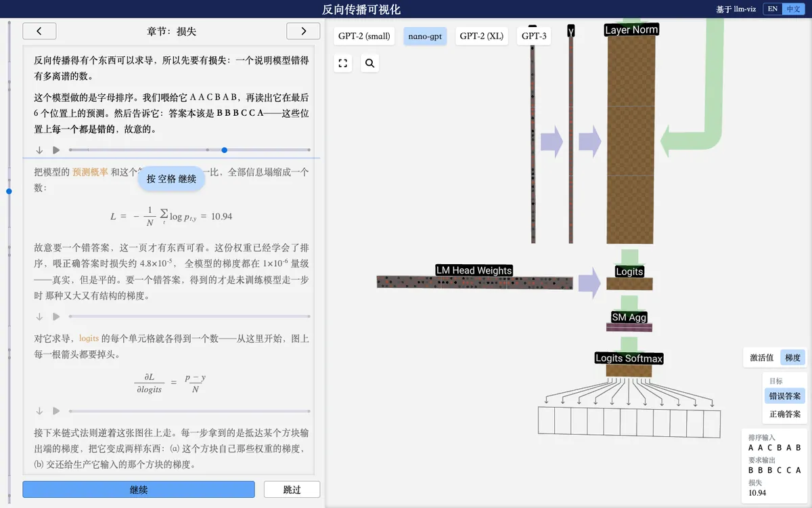Click the first section's down arrow
This screenshot has width=812, height=508.
39,150
